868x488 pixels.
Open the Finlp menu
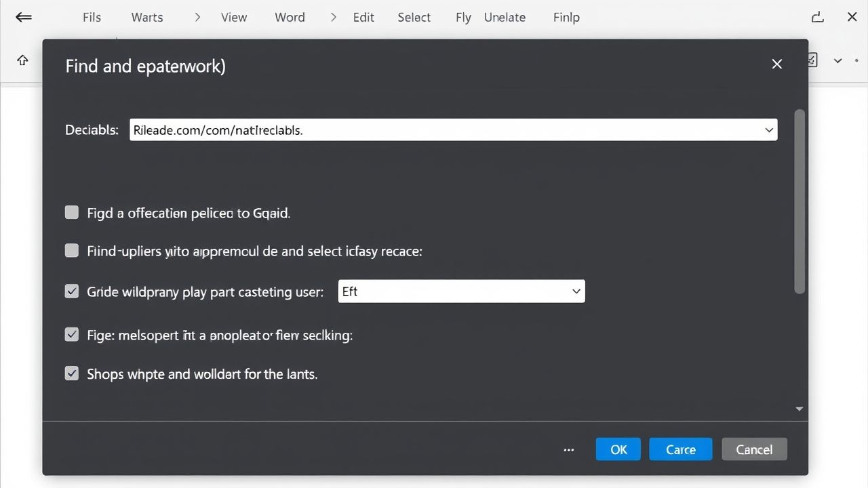[566, 18]
